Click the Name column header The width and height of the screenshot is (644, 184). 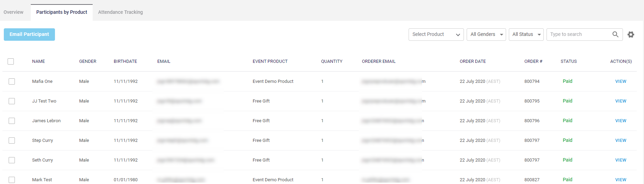coord(38,61)
